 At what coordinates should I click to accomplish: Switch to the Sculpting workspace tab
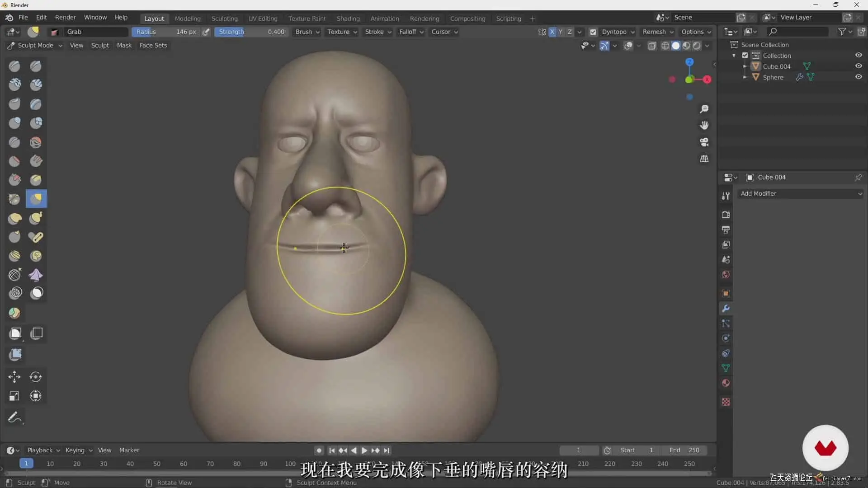coord(224,19)
